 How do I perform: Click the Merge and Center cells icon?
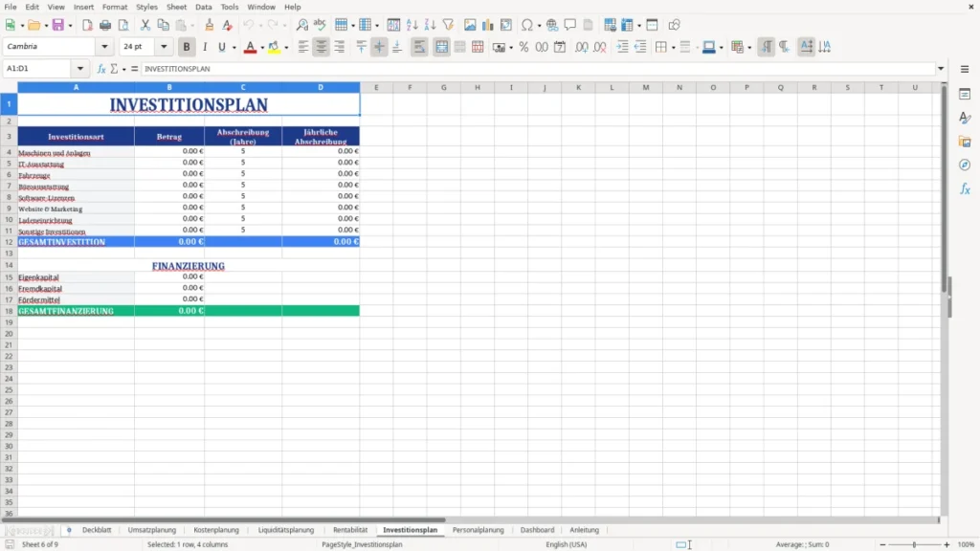tap(441, 47)
